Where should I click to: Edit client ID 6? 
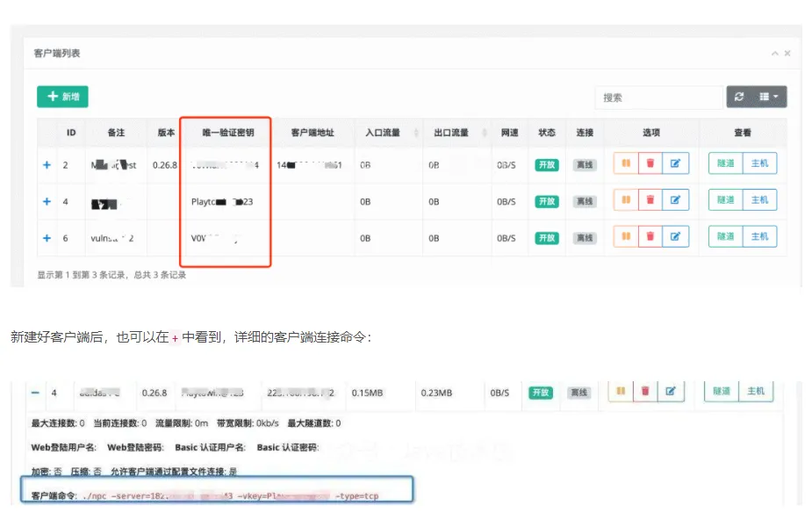675,237
